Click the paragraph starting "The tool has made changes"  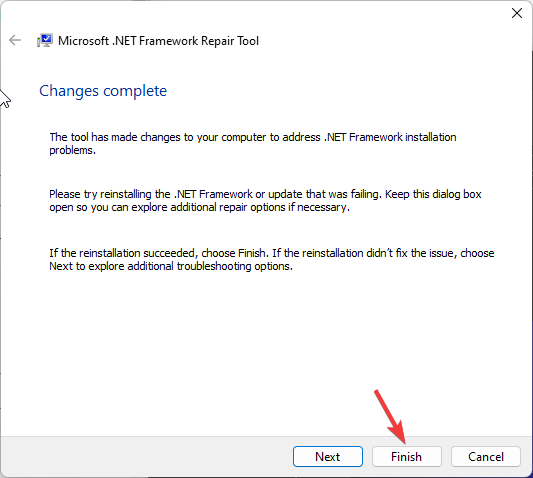253,143
